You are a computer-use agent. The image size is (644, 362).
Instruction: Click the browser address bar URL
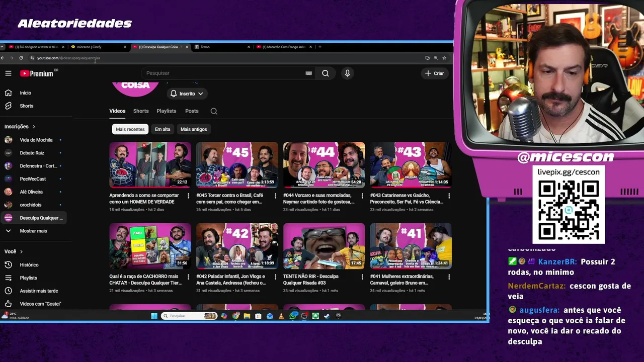[68, 58]
